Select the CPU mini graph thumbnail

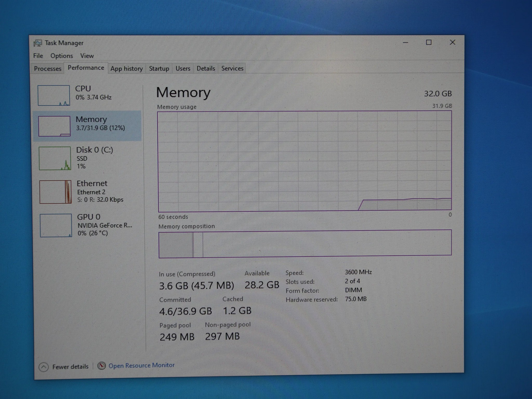coord(54,95)
